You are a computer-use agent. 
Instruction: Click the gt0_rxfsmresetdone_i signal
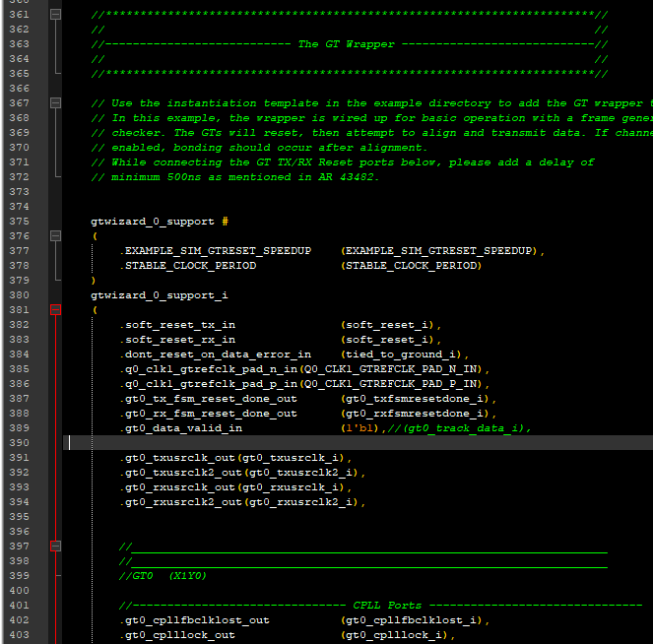pyautogui.click(x=415, y=414)
